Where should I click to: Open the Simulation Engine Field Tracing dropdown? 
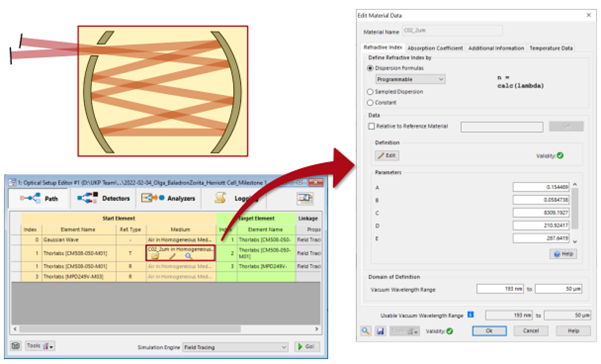tap(235, 347)
